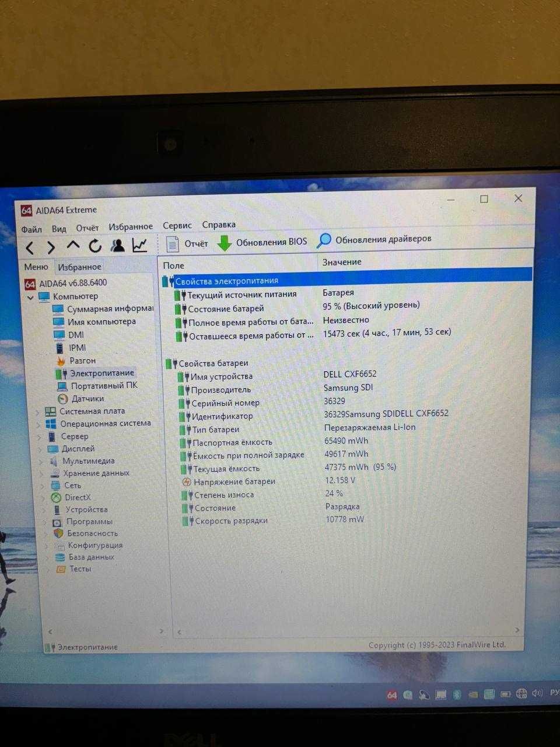Select Имя компьютера in the tree
Screen dimensions: 560x747
tap(94, 322)
